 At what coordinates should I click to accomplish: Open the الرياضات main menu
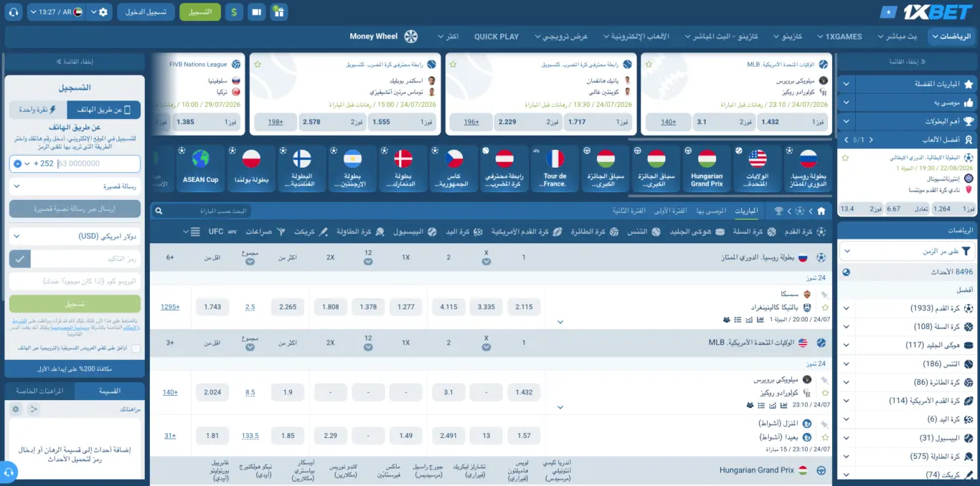[951, 37]
